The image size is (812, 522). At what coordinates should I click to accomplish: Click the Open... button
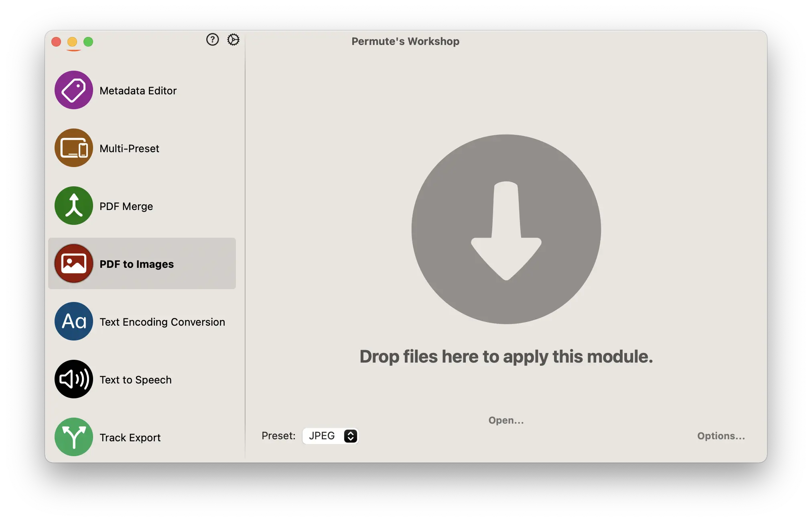tap(506, 420)
